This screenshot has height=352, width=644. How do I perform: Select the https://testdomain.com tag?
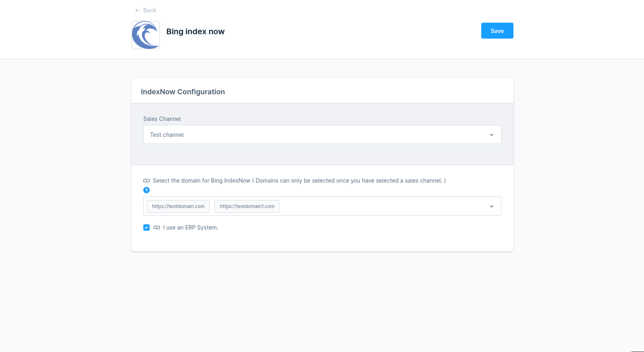pos(178,206)
